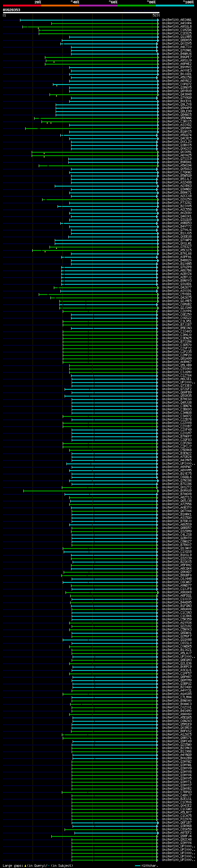The image size is (197, 868).
Task: Select the UniRef100_Q98FJ4 hit label
Action: (x=177, y=836)
